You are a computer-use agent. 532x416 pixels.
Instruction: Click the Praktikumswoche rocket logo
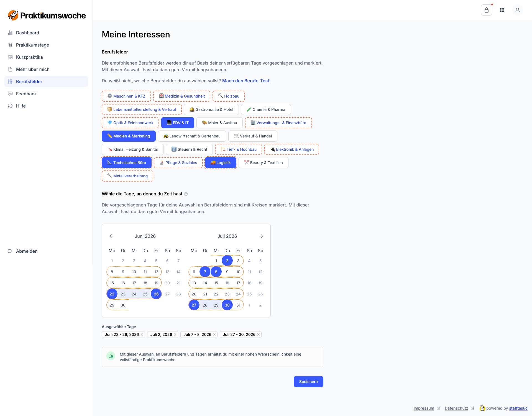pyautogui.click(x=13, y=16)
